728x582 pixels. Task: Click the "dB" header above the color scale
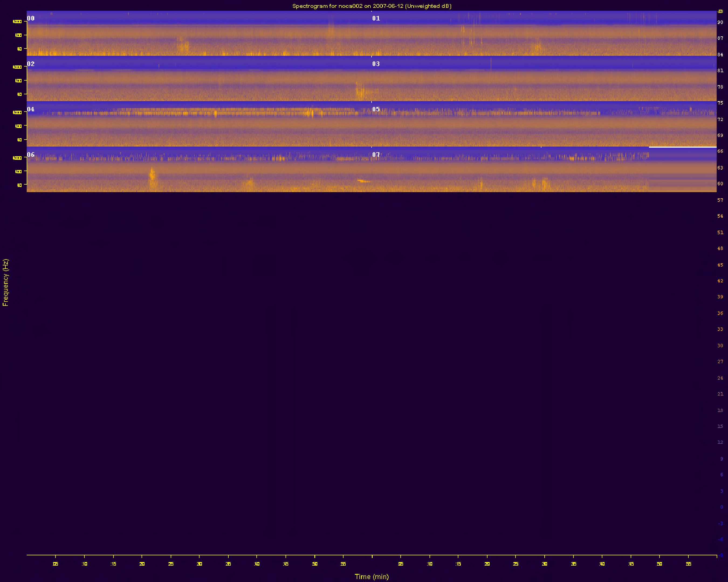coord(720,11)
